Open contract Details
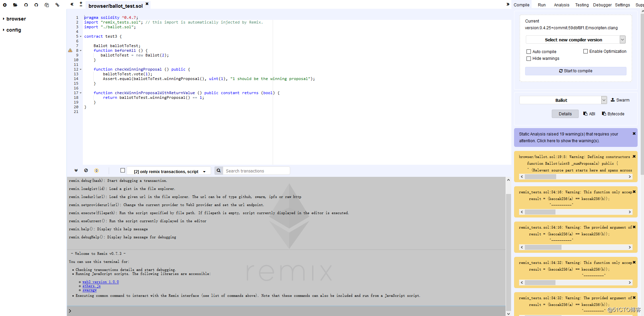Image resolution: width=644 pixels, height=316 pixels. coord(565,114)
